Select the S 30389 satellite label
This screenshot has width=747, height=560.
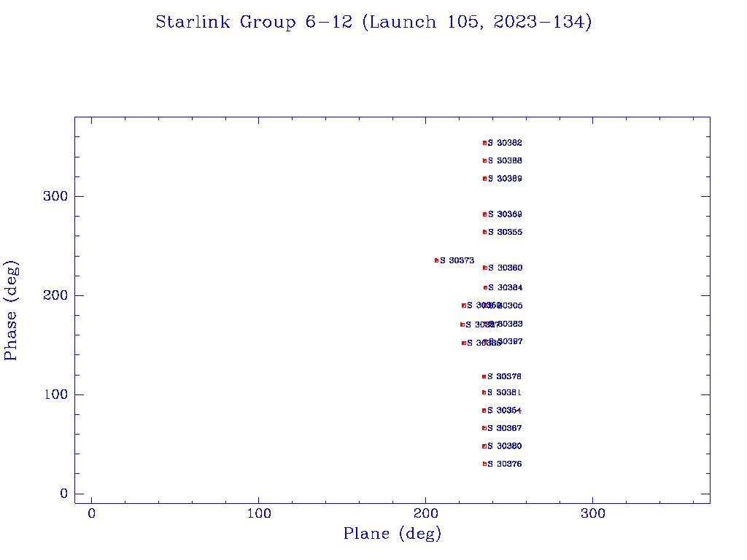tap(505, 179)
